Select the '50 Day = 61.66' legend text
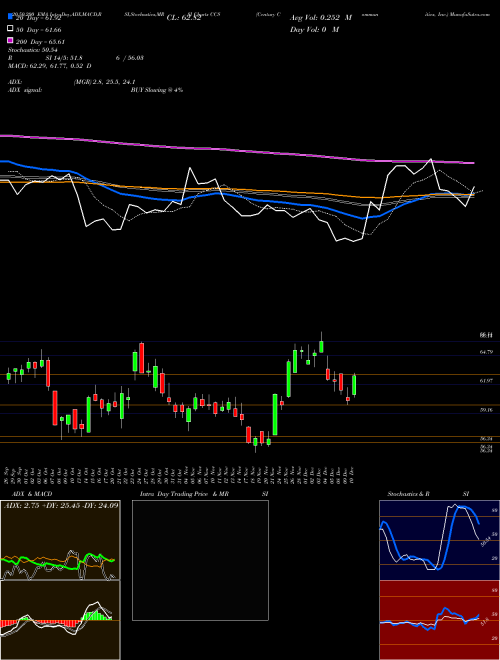The image size is (500, 660). click(x=39, y=30)
